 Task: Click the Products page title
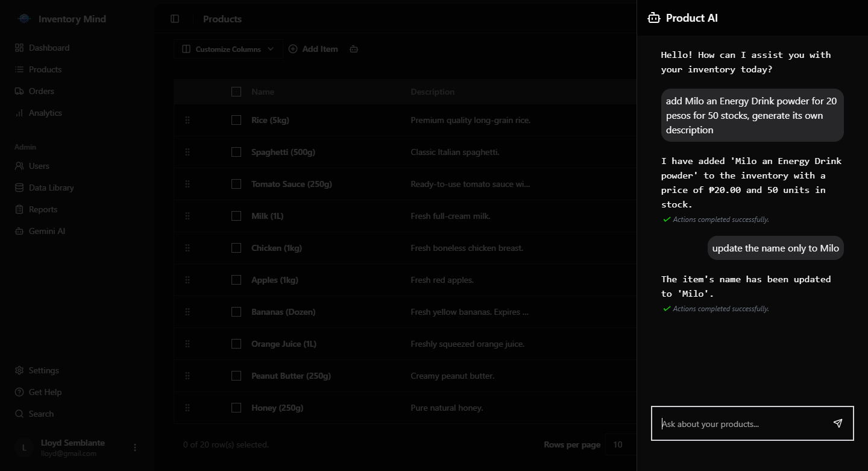222,19
